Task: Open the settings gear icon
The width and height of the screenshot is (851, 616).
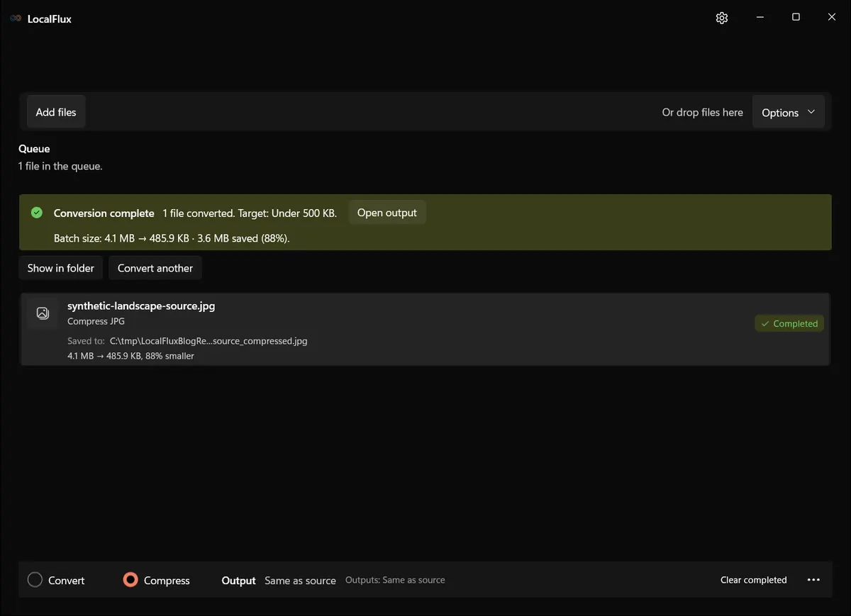Action: click(x=722, y=18)
